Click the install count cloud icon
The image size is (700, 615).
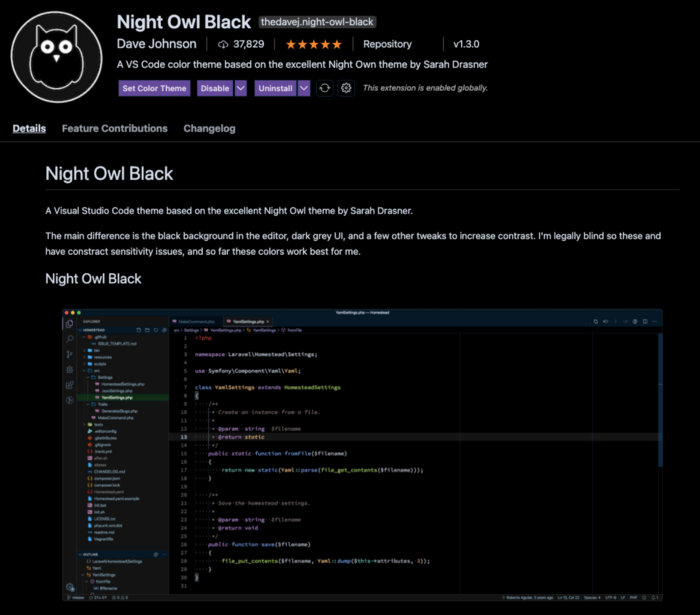223,44
